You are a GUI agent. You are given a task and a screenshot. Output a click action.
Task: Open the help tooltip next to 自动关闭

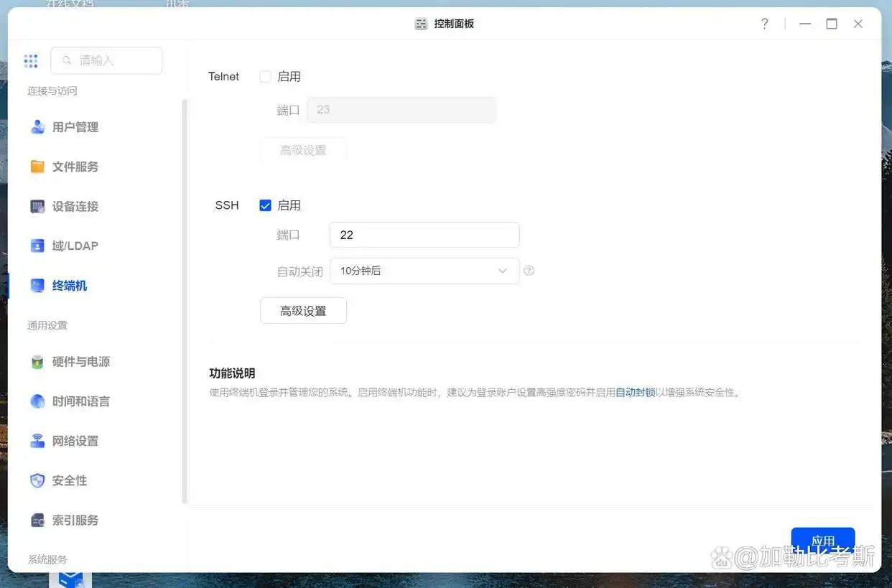pyautogui.click(x=529, y=271)
